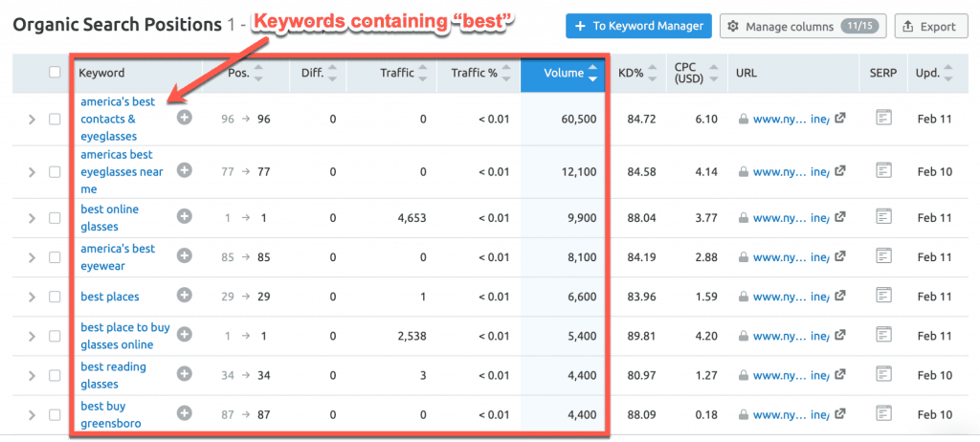Open SERP snapshot for "best reading glasses"
Viewport: 980px width, 442px height.
click(883, 374)
